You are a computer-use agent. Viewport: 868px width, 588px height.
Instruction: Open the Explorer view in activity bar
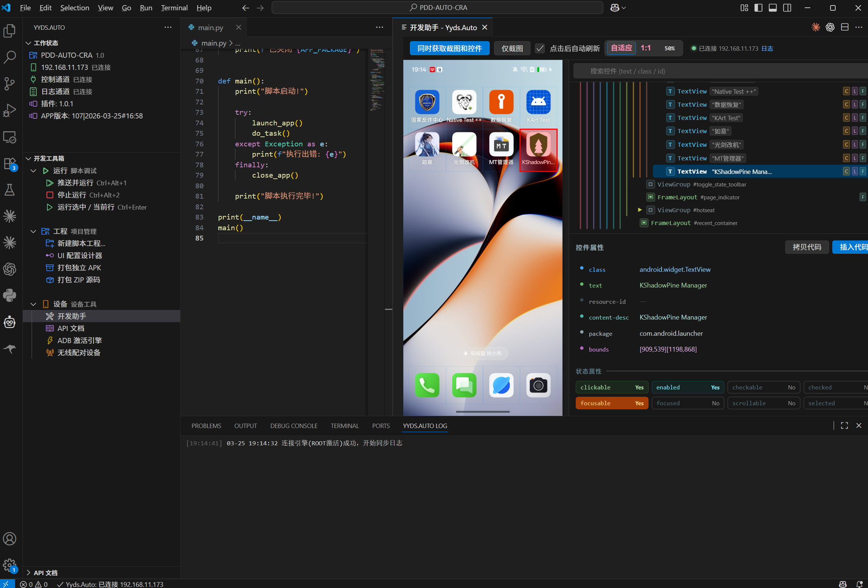[x=10, y=31]
